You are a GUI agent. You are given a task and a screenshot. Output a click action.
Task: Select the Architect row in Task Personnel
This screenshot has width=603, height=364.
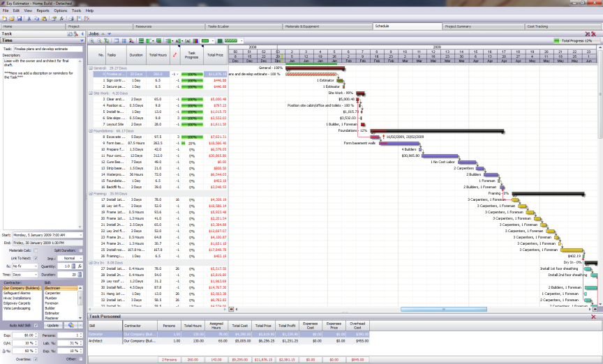click(228, 340)
